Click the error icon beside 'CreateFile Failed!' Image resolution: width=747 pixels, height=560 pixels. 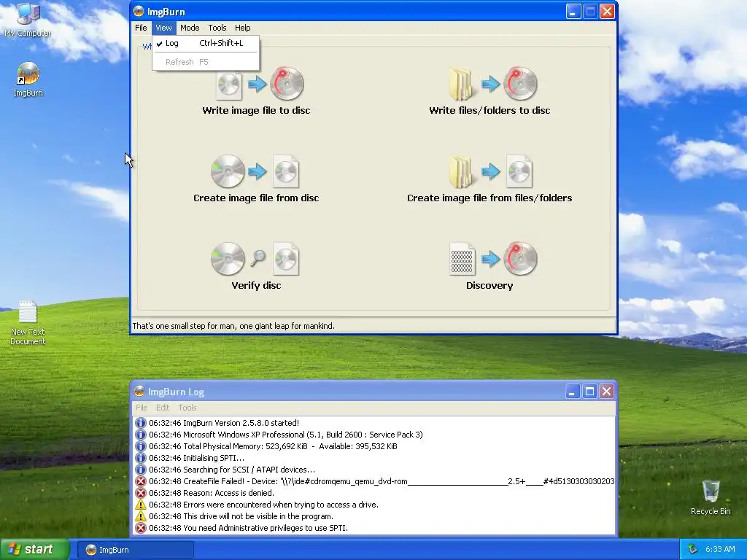coord(141,481)
